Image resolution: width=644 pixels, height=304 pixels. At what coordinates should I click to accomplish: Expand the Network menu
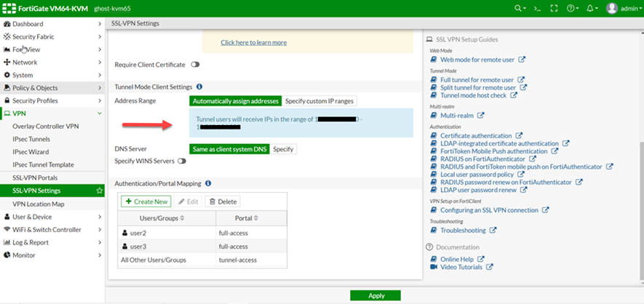pyautogui.click(x=52, y=63)
